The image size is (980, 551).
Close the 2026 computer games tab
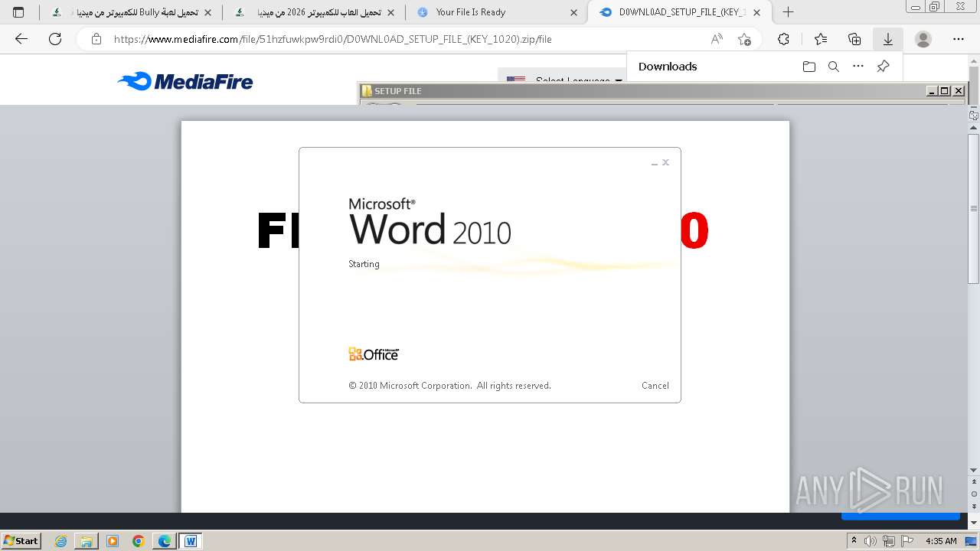(x=391, y=12)
